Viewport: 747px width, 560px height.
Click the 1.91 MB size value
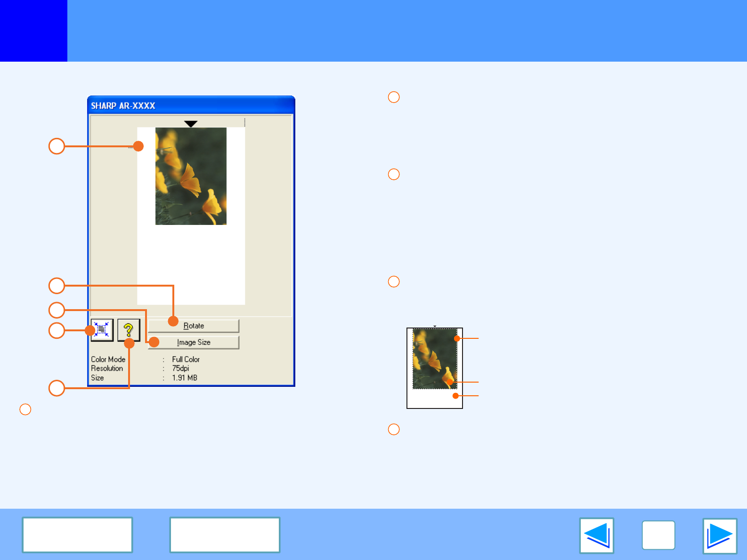click(x=185, y=378)
